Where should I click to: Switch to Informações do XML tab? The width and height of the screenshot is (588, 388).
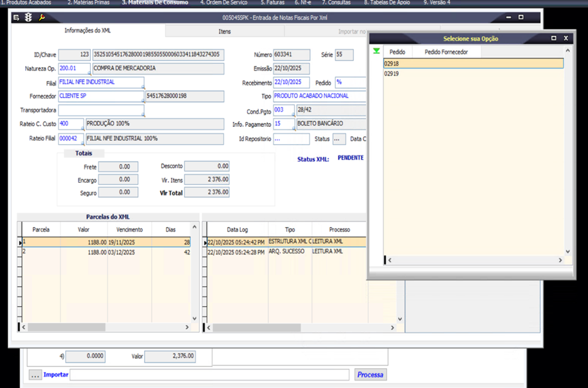point(88,31)
